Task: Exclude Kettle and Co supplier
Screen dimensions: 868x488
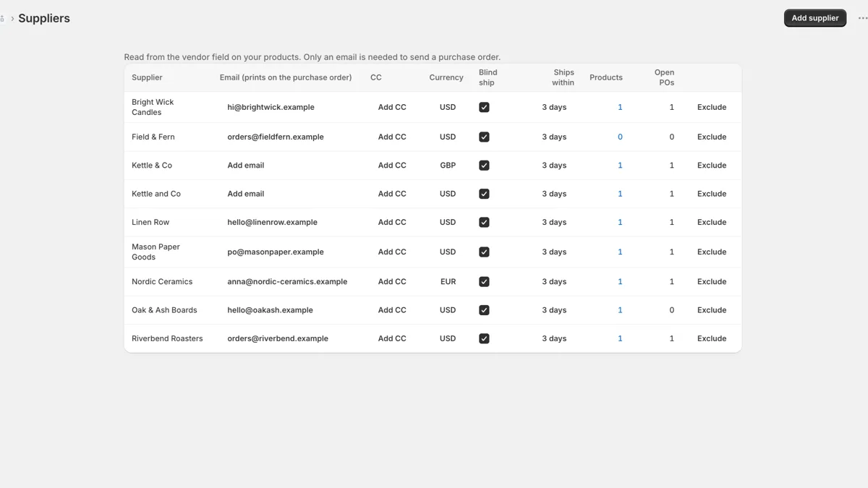Action: point(712,194)
